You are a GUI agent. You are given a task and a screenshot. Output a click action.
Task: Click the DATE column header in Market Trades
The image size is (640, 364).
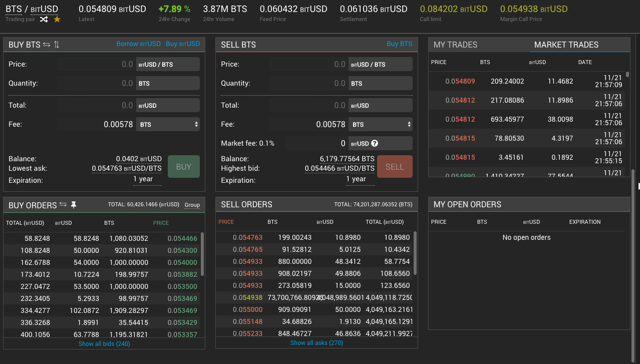point(585,62)
